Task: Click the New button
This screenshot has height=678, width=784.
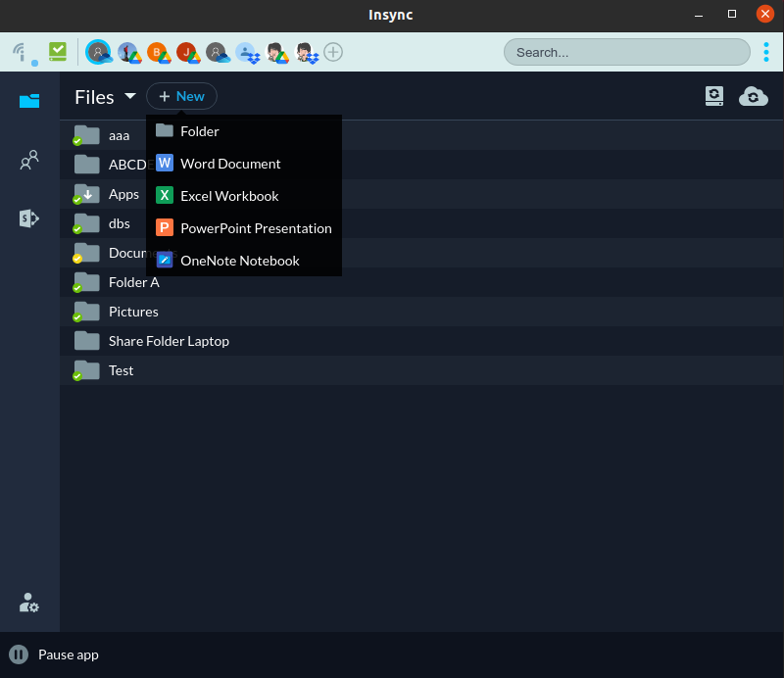Action: click(181, 96)
